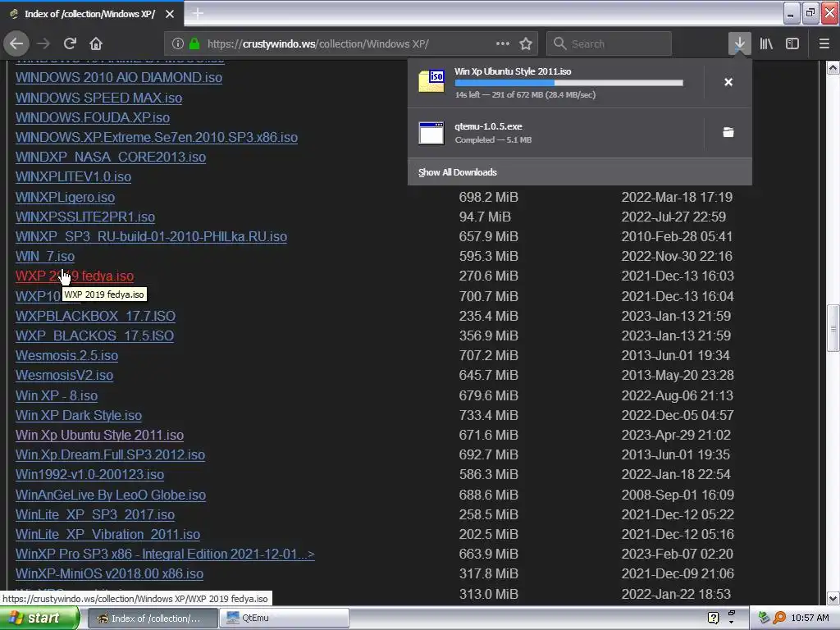Click WINXP_SP3_RU-build-01-2010-PHILka.RU.iso link
This screenshot has height=630, width=840.
(151, 236)
